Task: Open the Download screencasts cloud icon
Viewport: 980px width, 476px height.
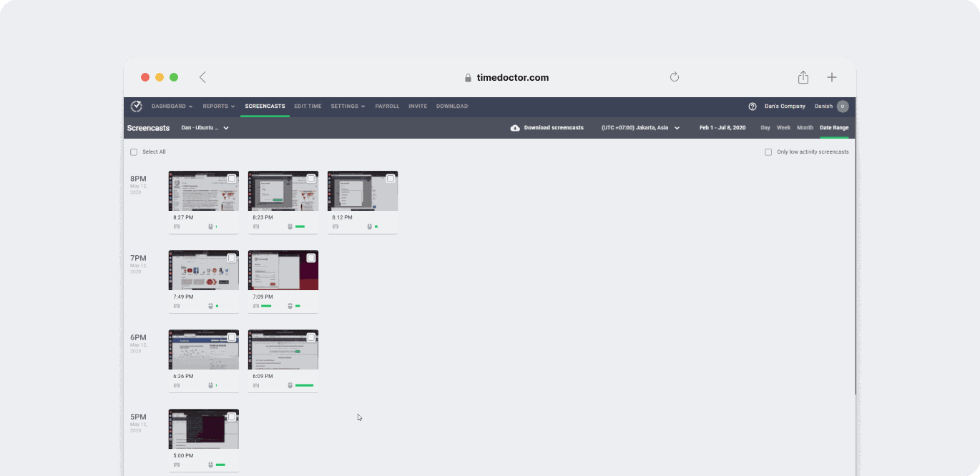Action: 515,127
